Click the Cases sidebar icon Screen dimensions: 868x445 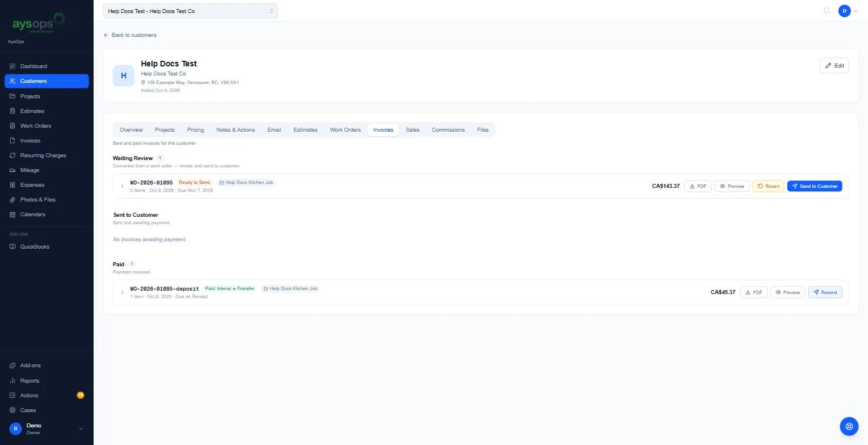(x=12, y=410)
